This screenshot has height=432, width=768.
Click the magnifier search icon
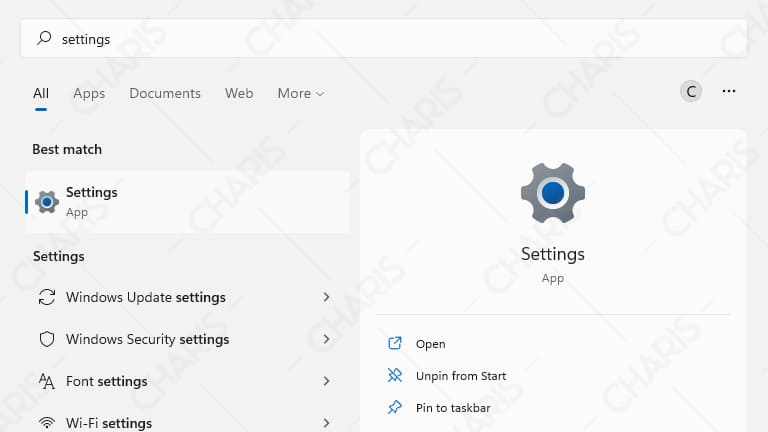(x=44, y=38)
